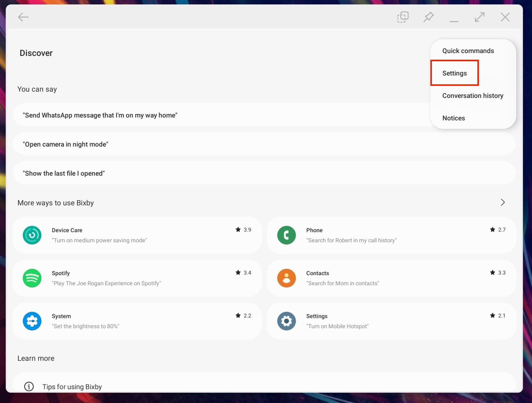Viewport: 532px width, 403px height.
Task: Click the blue System icon
Action: [x=32, y=321]
